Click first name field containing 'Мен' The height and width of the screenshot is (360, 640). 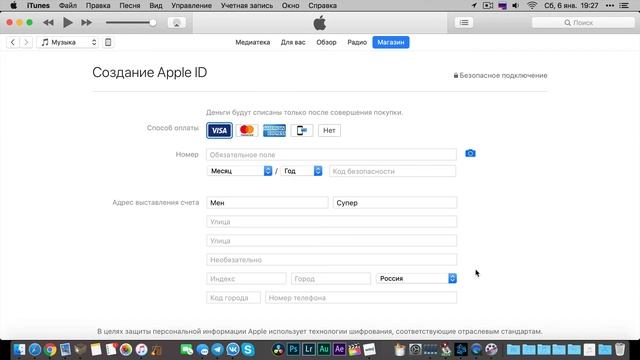[x=267, y=202]
